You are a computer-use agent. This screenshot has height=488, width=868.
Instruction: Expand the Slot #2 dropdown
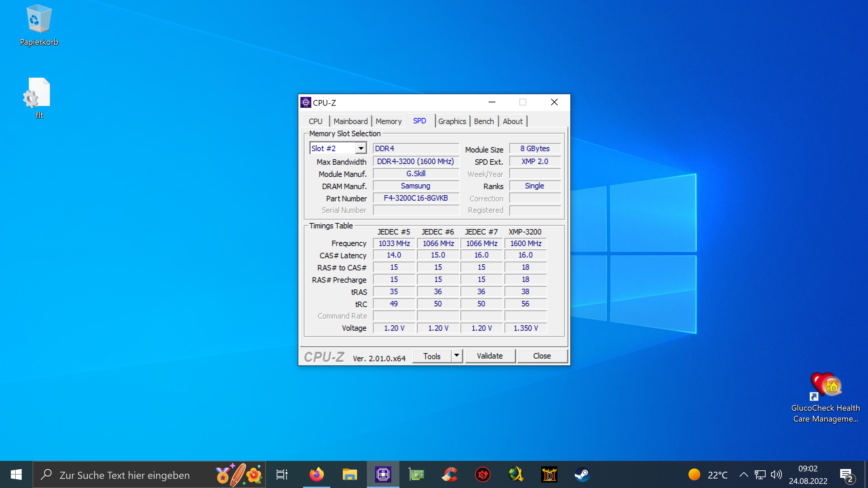tap(361, 148)
